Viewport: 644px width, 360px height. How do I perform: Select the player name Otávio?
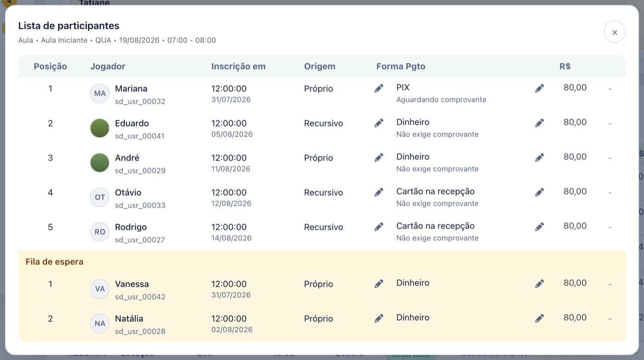128,192
